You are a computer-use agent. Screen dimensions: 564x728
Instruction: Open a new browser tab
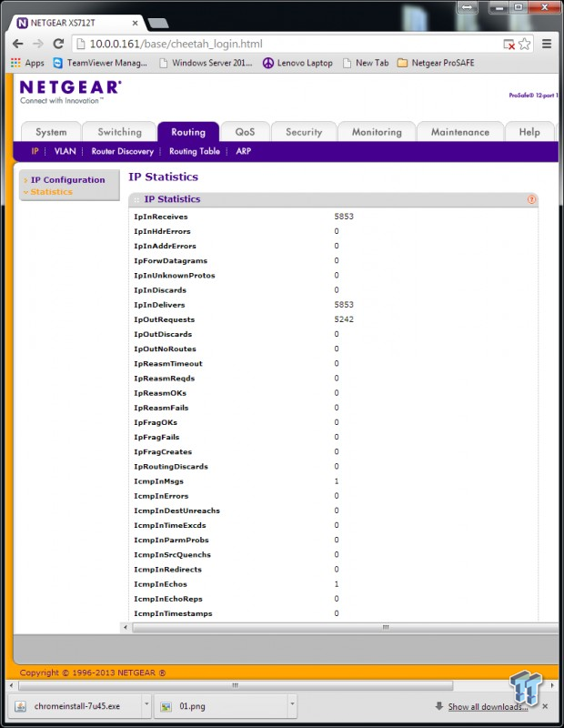pyautogui.click(x=157, y=24)
